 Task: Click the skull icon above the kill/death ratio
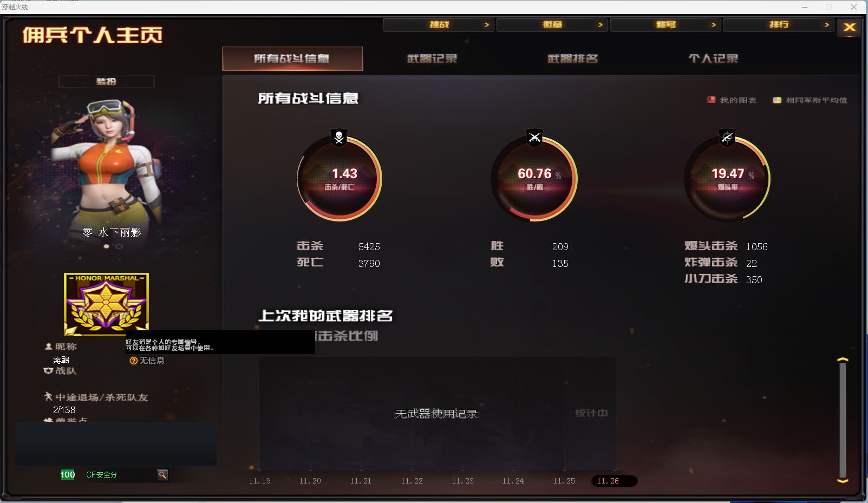point(339,138)
